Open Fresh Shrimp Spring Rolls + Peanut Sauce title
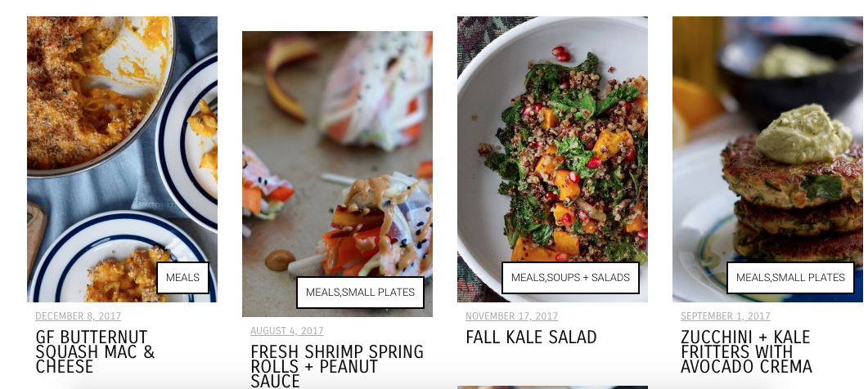The width and height of the screenshot is (868, 389). [x=337, y=366]
